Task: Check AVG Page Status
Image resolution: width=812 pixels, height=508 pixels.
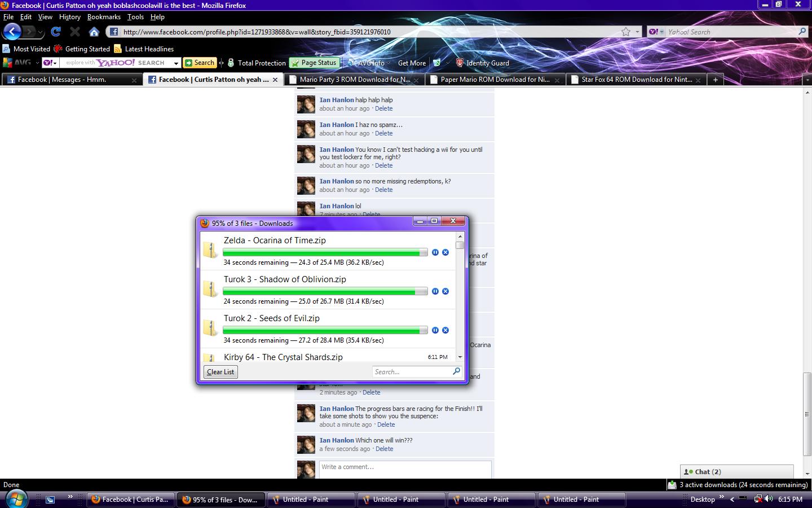Action: (x=314, y=63)
